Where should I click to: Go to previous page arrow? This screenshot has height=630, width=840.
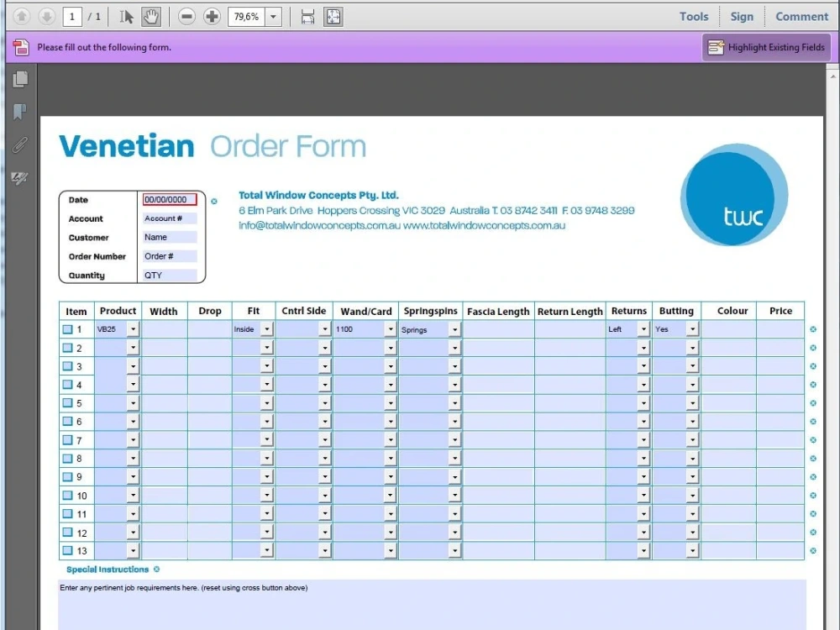(x=22, y=17)
